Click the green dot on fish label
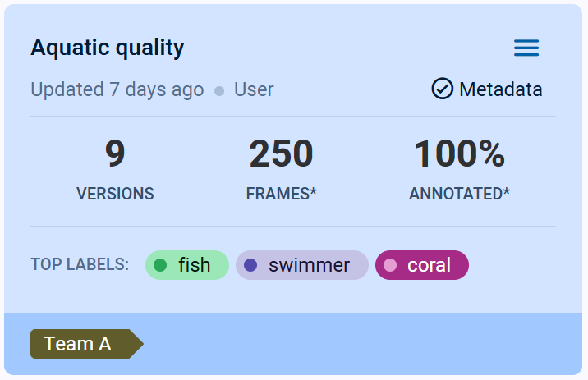 click(161, 265)
